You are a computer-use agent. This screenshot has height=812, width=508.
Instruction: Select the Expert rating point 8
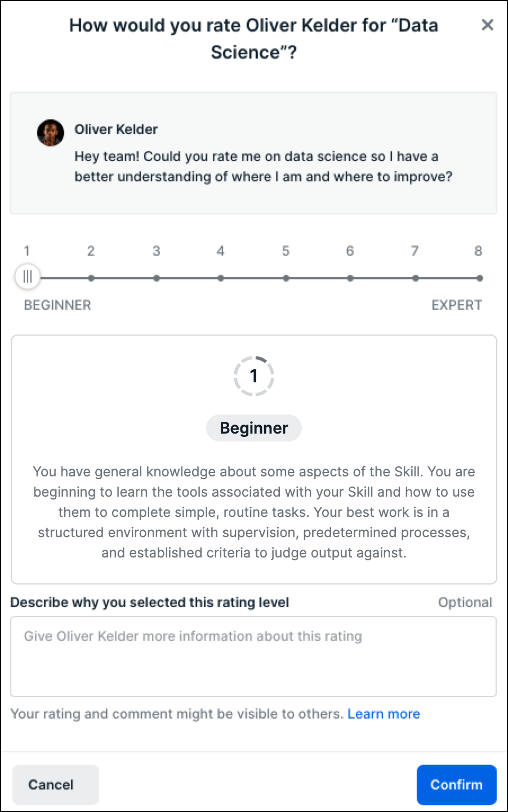479,278
